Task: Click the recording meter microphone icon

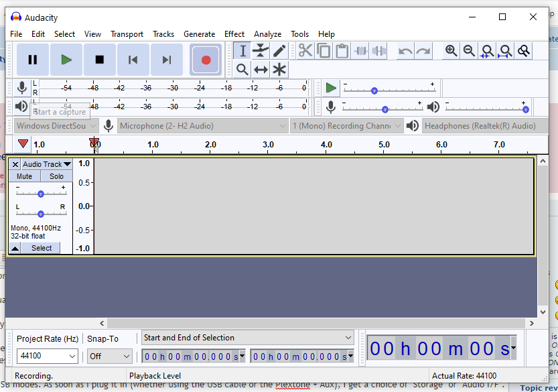Action: pyautogui.click(x=22, y=88)
